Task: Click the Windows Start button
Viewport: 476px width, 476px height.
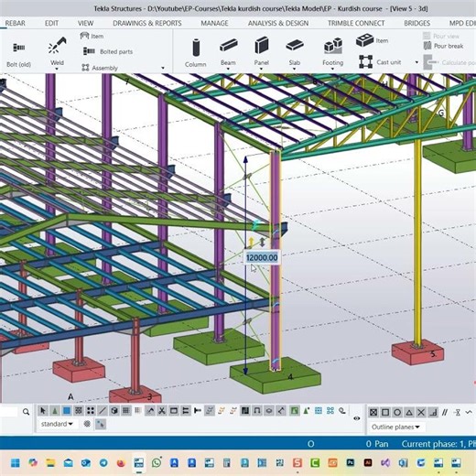Action: [x=16, y=463]
